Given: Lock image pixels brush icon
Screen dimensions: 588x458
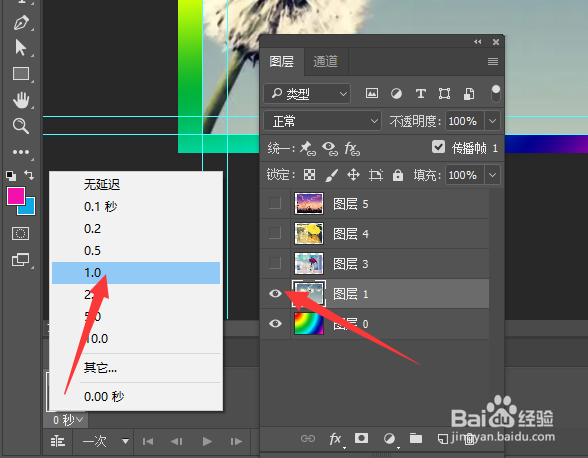Looking at the screenshot, I should point(332,175).
